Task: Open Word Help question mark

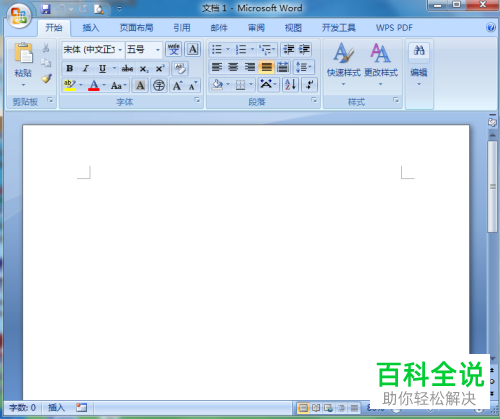Action: click(x=491, y=27)
